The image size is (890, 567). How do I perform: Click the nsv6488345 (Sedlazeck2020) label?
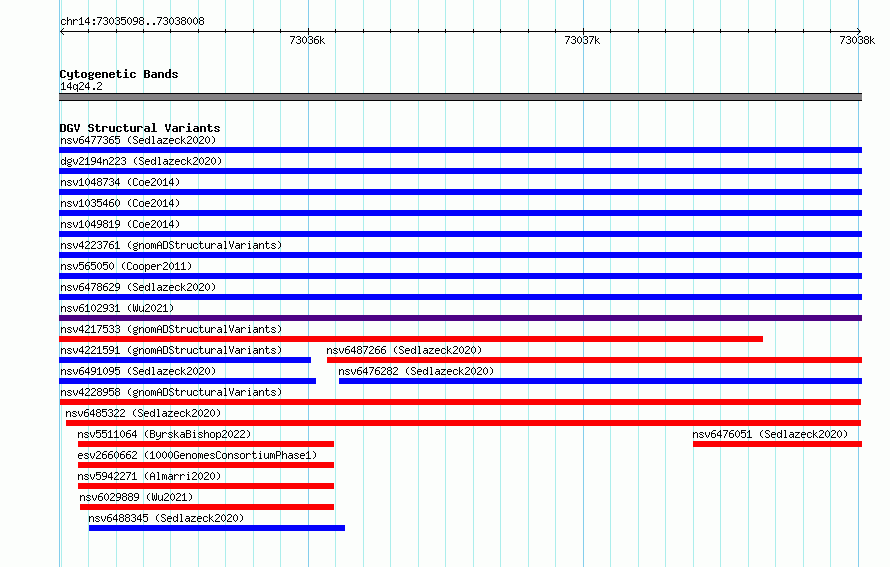[166, 518]
